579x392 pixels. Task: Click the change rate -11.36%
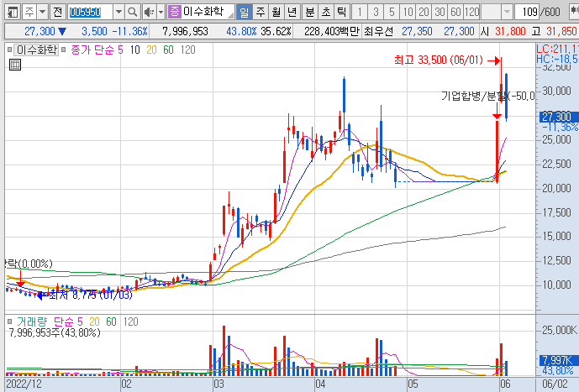130,31
